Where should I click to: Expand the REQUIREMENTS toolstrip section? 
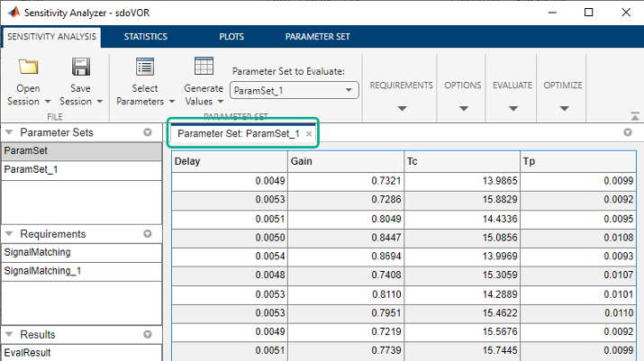(401, 108)
